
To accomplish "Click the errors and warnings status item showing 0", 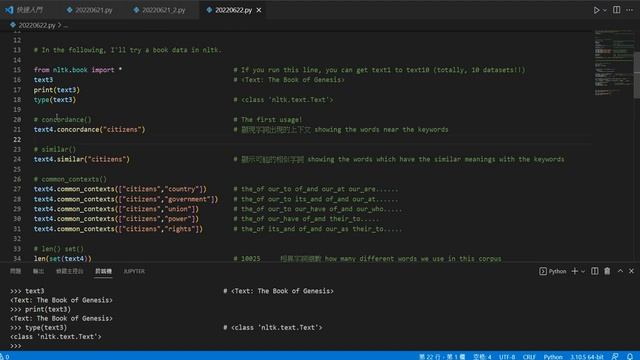I will click(x=5, y=356).
